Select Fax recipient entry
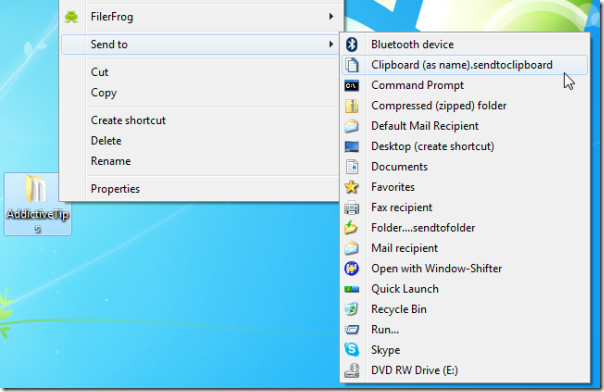The image size is (604, 392). (465, 208)
